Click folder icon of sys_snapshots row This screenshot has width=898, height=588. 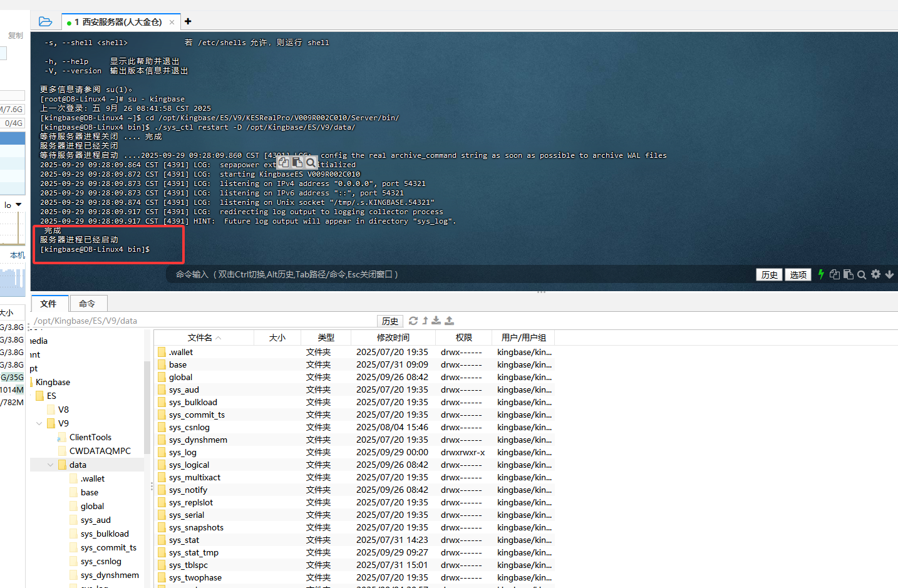162,527
